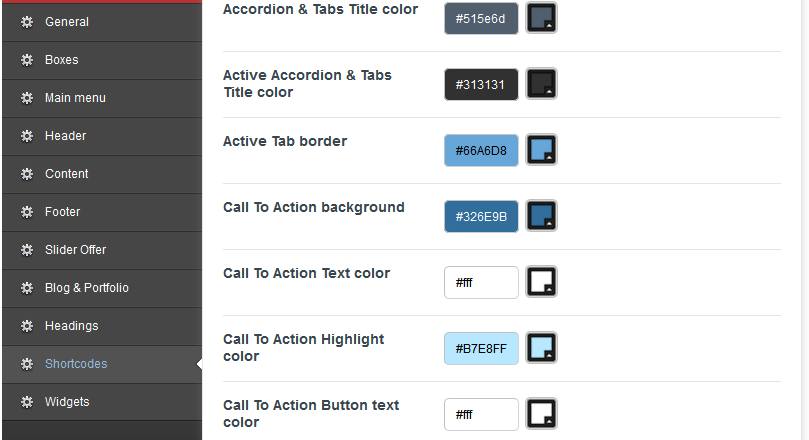Switch to Blog & Portfolio settings
The width and height of the screenshot is (809, 440).
click(102, 288)
